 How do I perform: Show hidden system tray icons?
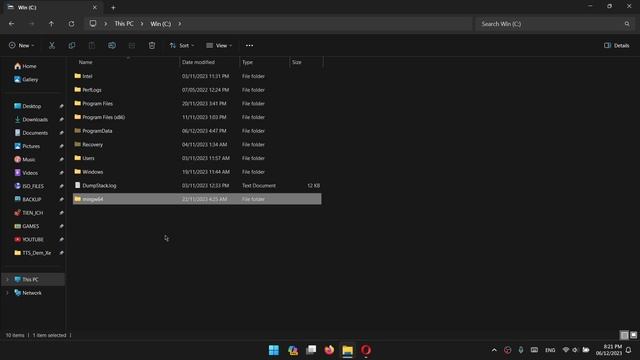click(494, 350)
